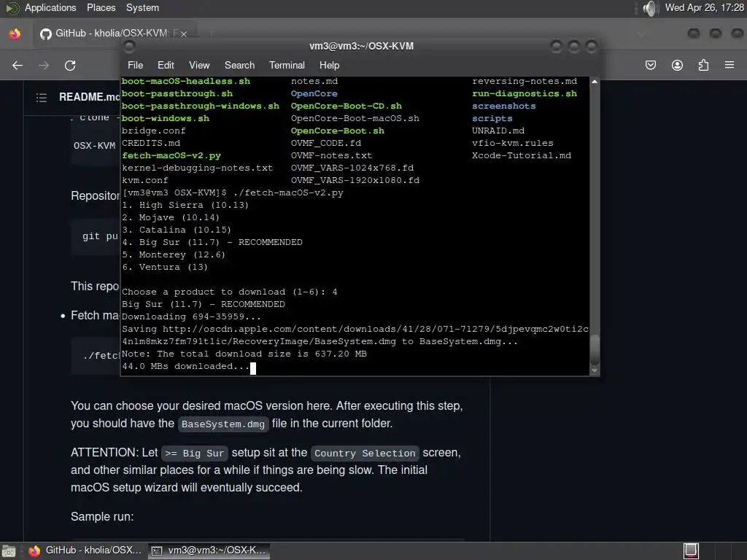The height and width of the screenshot is (560, 747).
Task: Click 'boot-passthrough-windows.sh' in terminal
Action: click(x=201, y=106)
